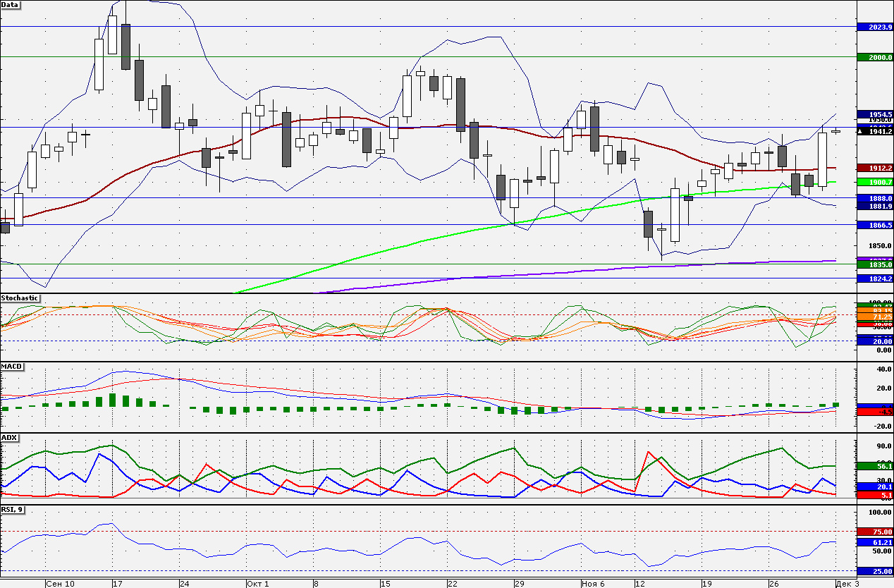Click the 8 date label on time axis

click(317, 584)
